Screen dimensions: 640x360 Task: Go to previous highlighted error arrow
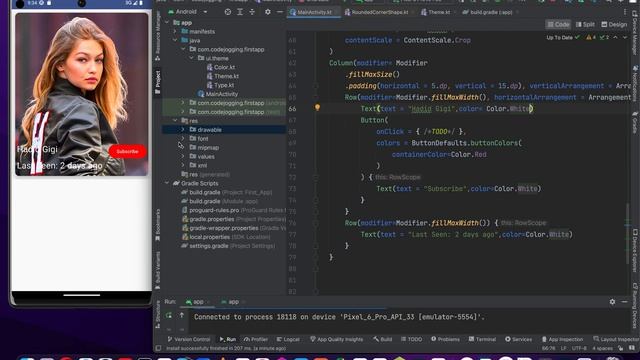tap(616, 38)
